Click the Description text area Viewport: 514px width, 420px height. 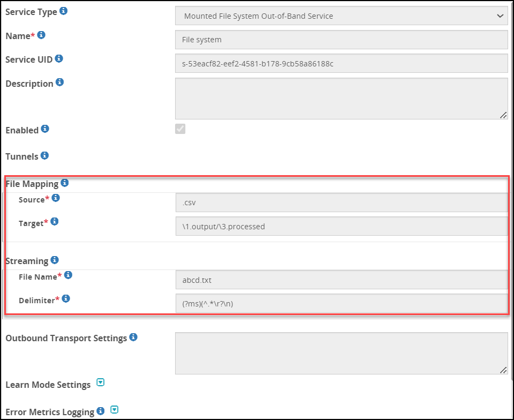click(341, 99)
